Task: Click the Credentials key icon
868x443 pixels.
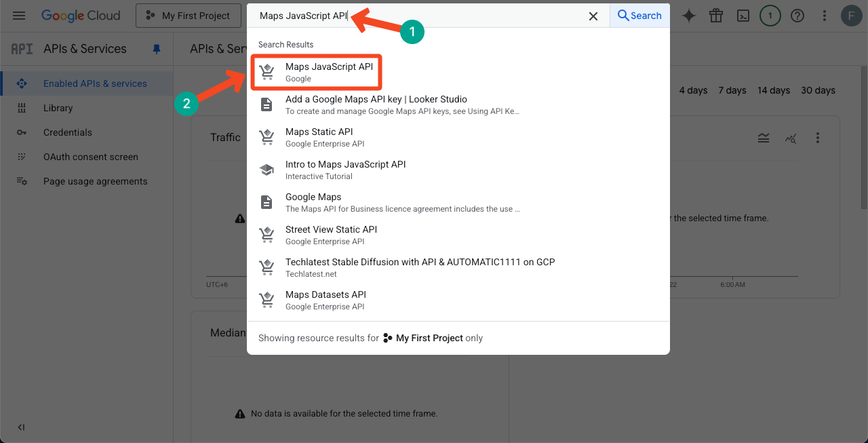Action: 22,132
